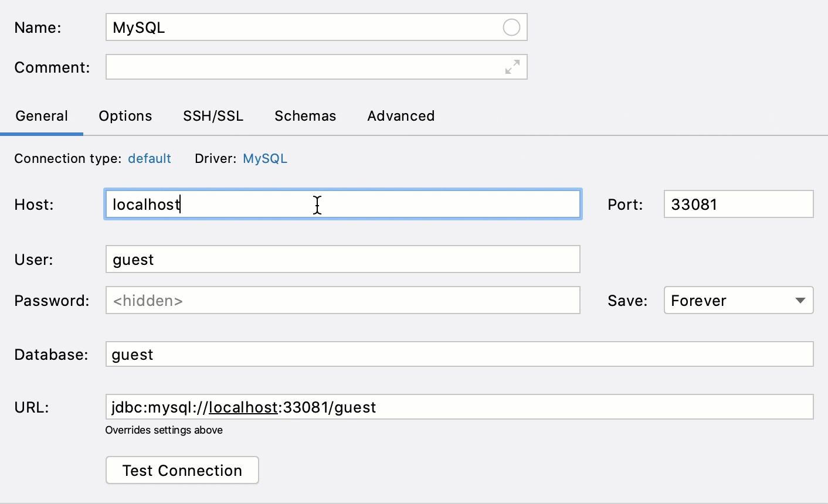Switch to the Options tab
Screen dimensions: 828x504
click(125, 116)
